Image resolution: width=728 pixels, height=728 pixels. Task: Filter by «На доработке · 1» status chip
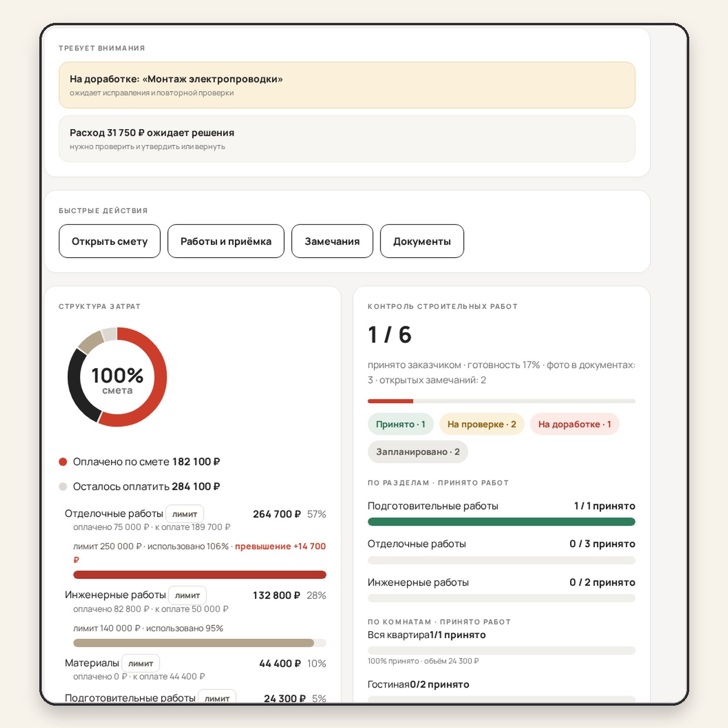tap(575, 424)
